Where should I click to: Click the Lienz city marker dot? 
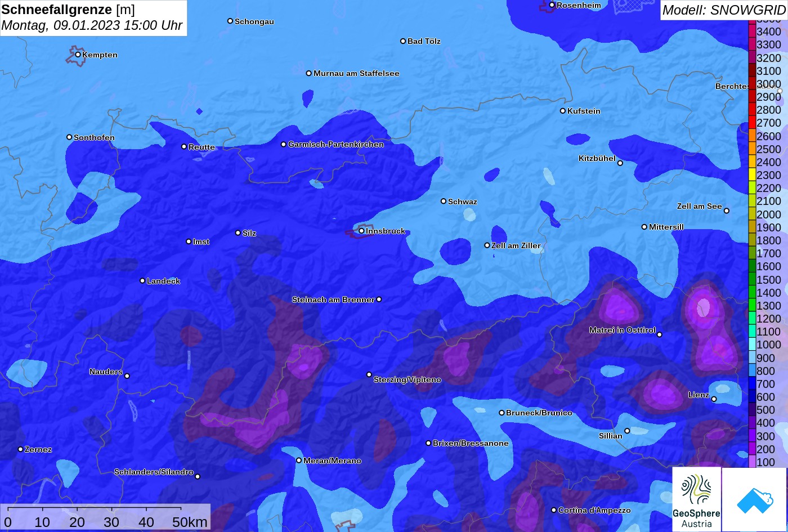(714, 399)
